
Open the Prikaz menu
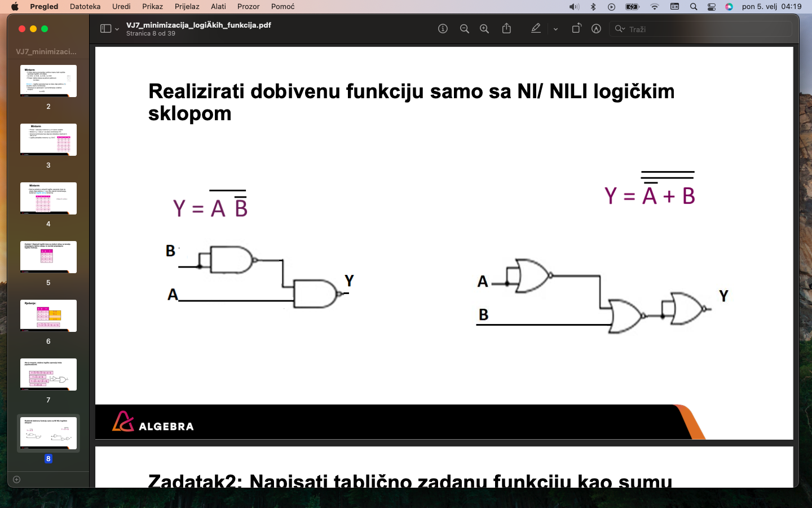tap(152, 6)
